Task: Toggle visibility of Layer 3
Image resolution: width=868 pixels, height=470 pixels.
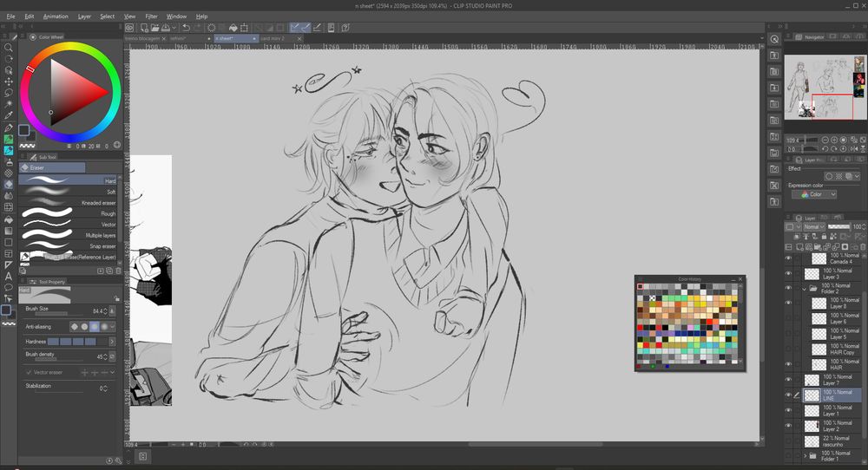Action: pyautogui.click(x=788, y=273)
